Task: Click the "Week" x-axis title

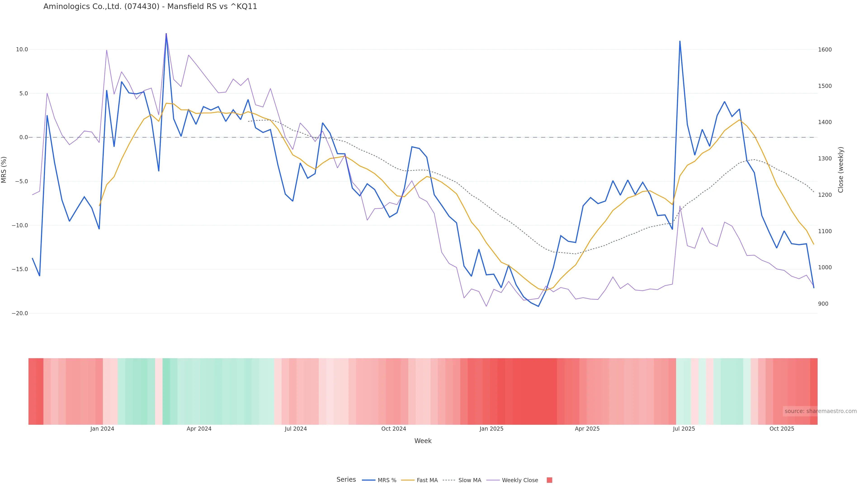Action: 423,441
